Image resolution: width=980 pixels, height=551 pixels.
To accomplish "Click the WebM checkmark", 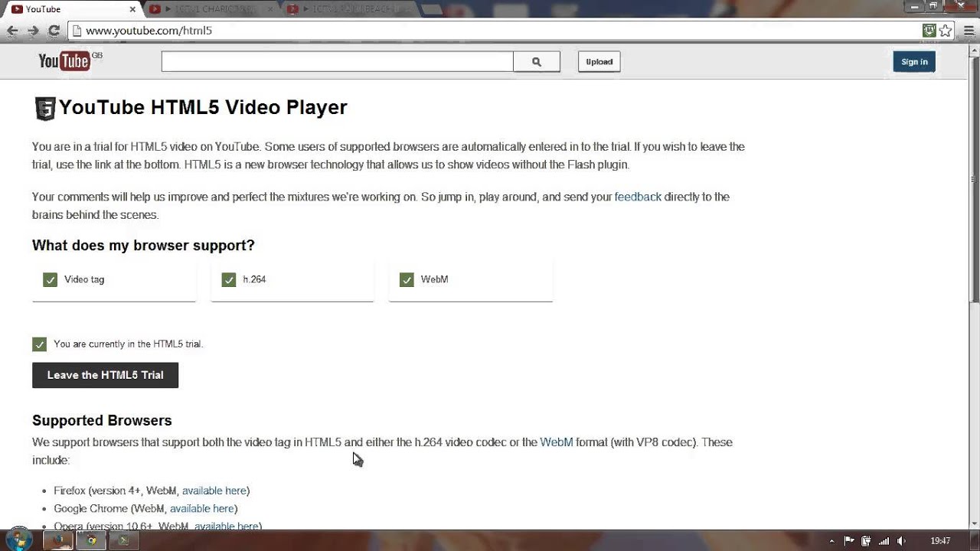I will pyautogui.click(x=407, y=280).
